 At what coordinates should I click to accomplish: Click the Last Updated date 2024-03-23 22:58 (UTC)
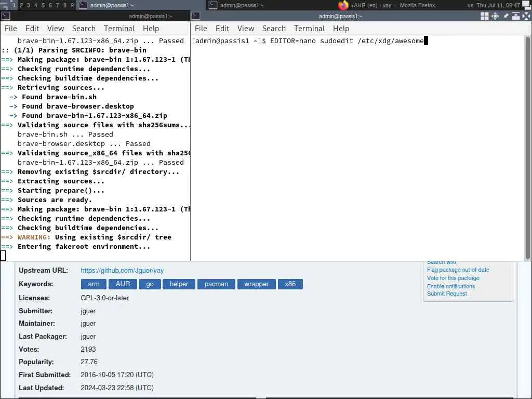pyautogui.click(x=117, y=388)
